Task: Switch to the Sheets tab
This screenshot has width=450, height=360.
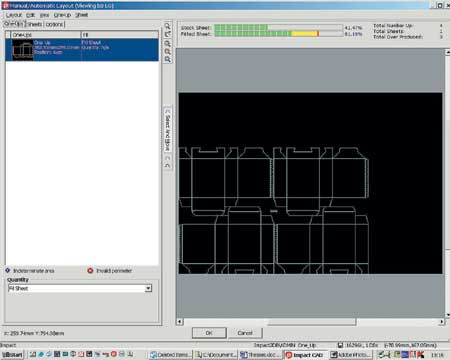Action: 35,24
